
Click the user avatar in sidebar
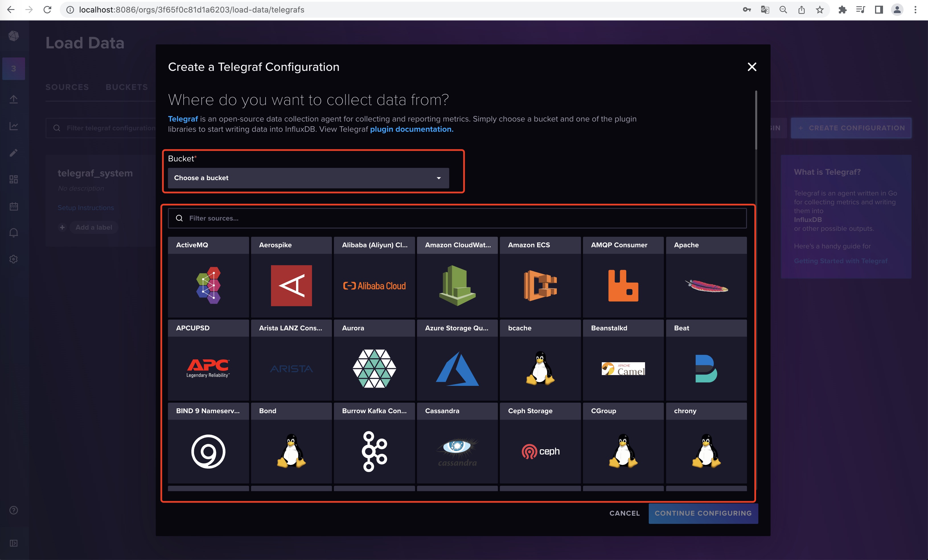click(14, 69)
